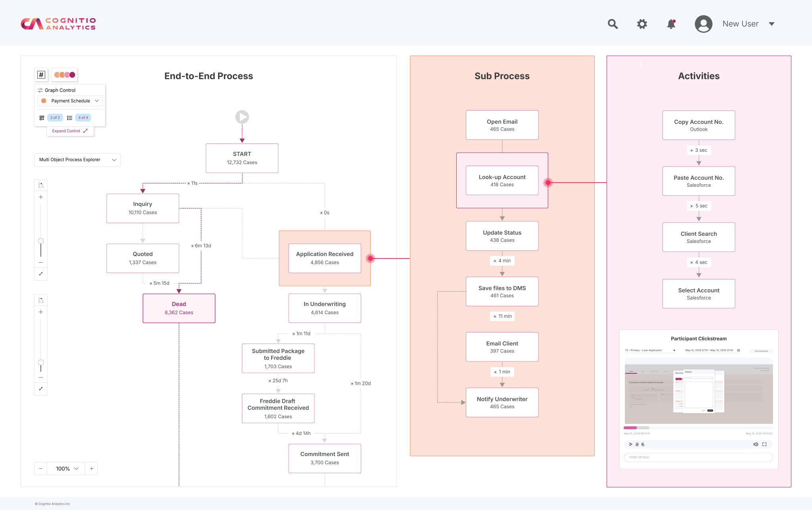Open the New User account menu arrow
This screenshot has height=510, width=812.
pos(772,24)
